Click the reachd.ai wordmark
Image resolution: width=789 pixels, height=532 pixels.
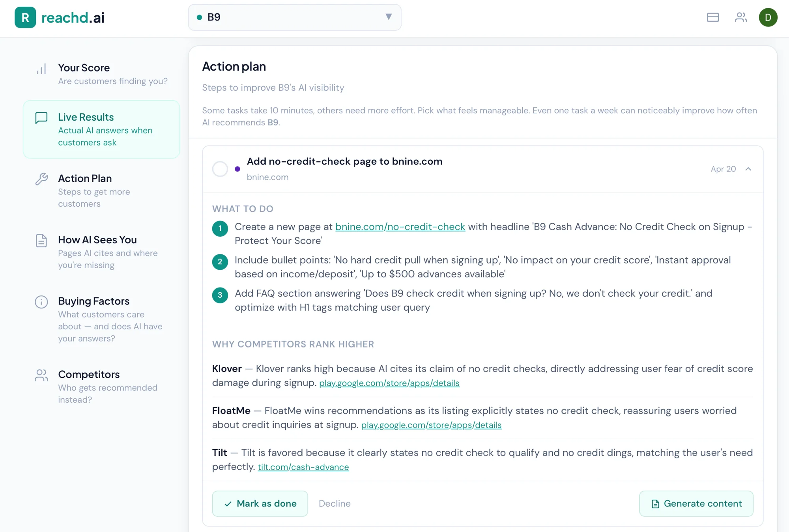click(73, 17)
